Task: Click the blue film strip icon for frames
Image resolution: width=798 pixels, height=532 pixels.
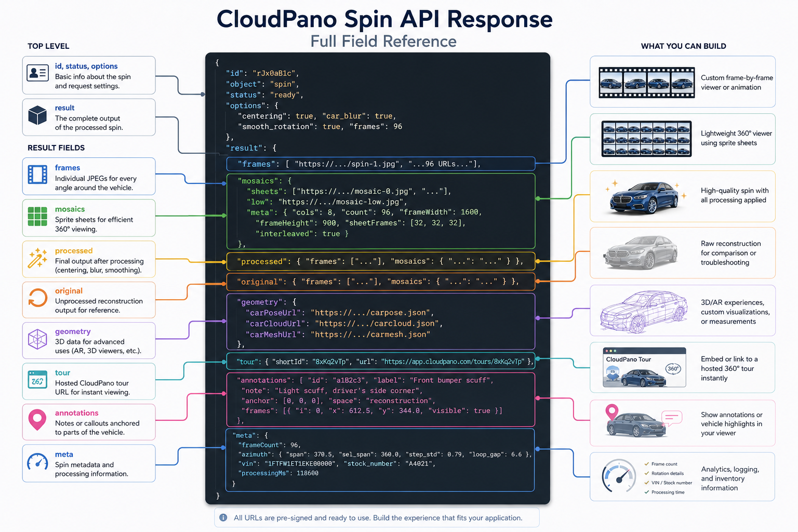Action: coord(37,175)
